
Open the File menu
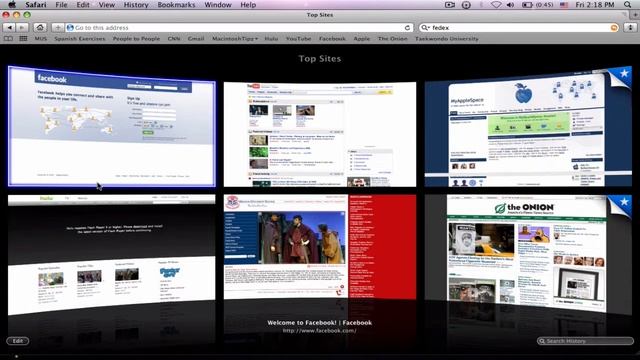coord(61,5)
